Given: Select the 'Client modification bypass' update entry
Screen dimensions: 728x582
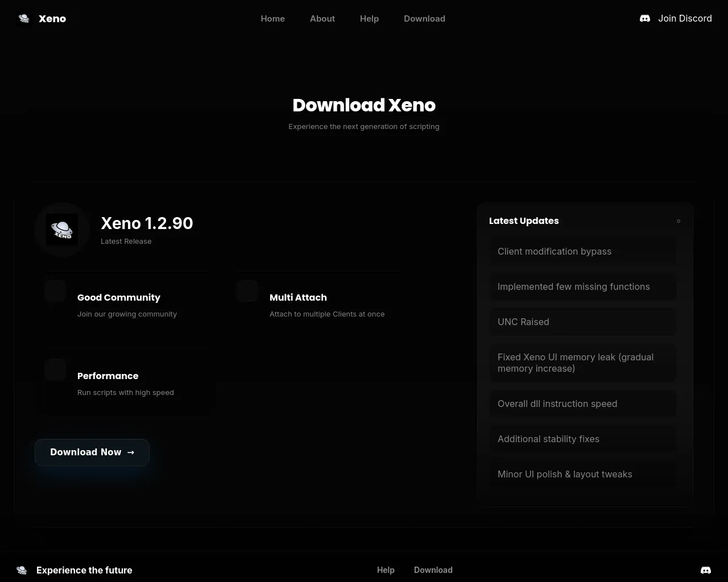Looking at the screenshot, I should pyautogui.click(x=584, y=251).
